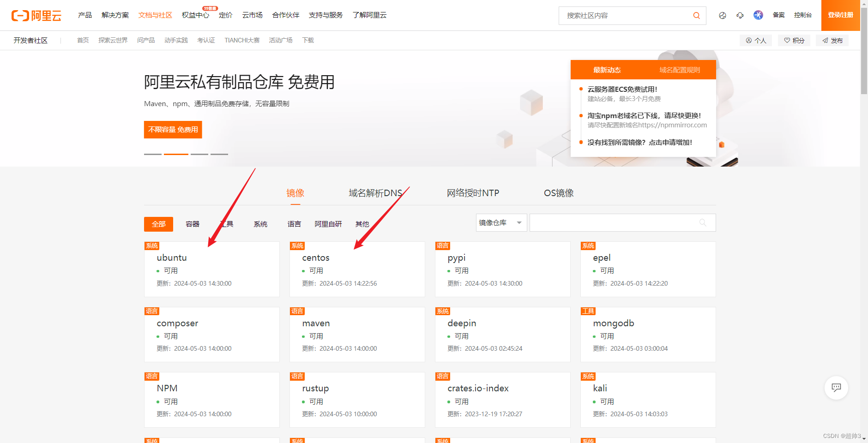868x443 pixels.
Task: Open the 镜像仓库 dropdown
Action: [501, 222]
